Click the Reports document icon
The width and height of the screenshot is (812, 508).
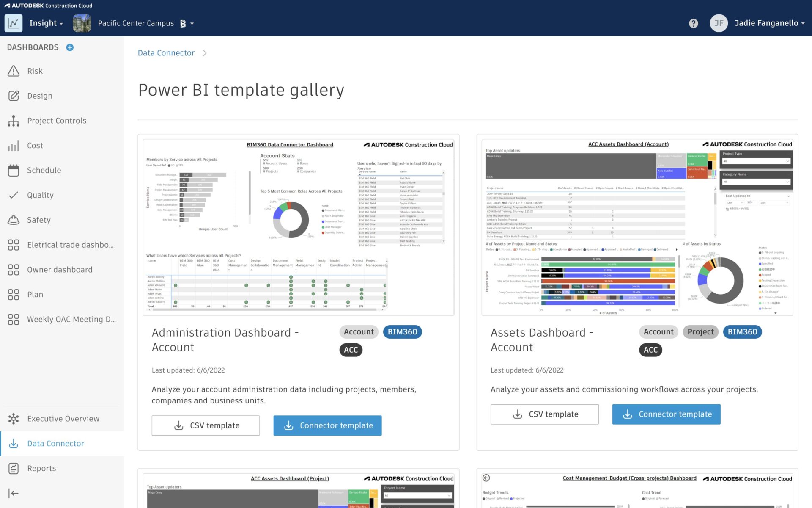[x=14, y=468]
